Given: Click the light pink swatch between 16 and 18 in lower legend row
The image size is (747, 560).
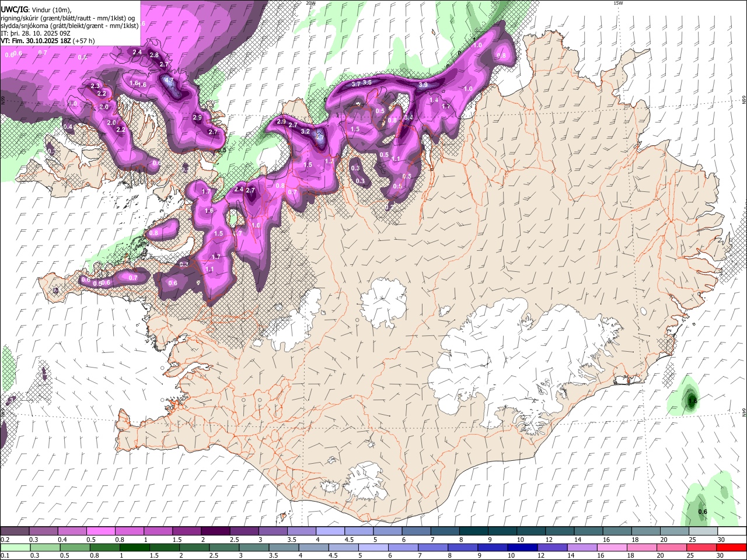Looking at the screenshot, I should pos(612,547).
